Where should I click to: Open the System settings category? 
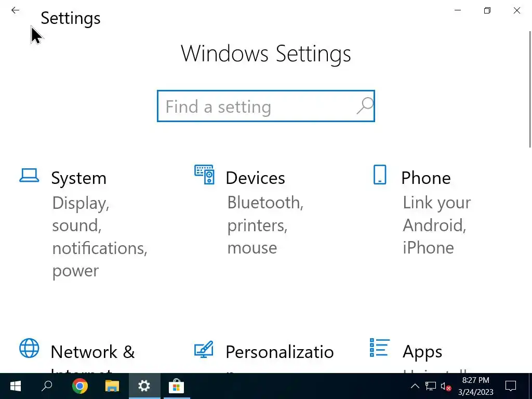(79, 178)
